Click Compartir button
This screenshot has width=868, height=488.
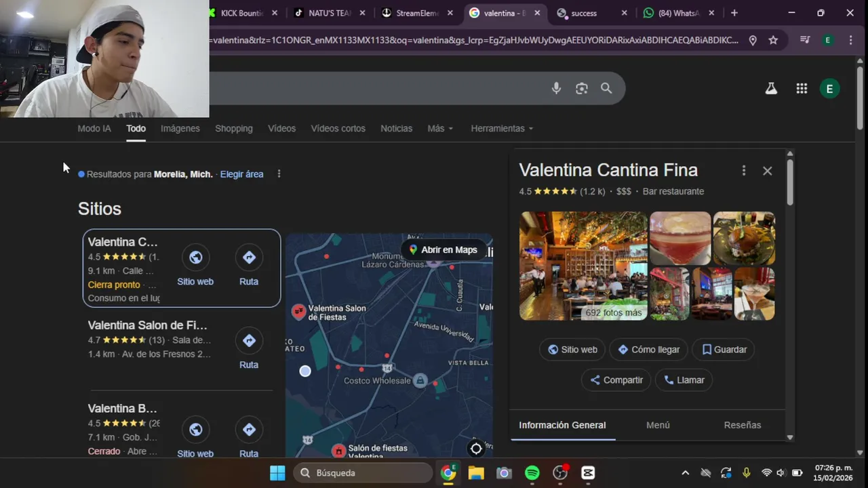click(x=616, y=380)
